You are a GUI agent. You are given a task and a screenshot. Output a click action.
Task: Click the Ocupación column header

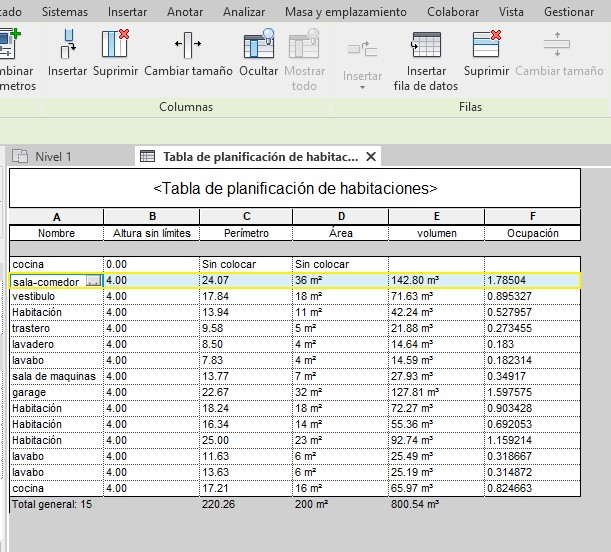point(532,233)
